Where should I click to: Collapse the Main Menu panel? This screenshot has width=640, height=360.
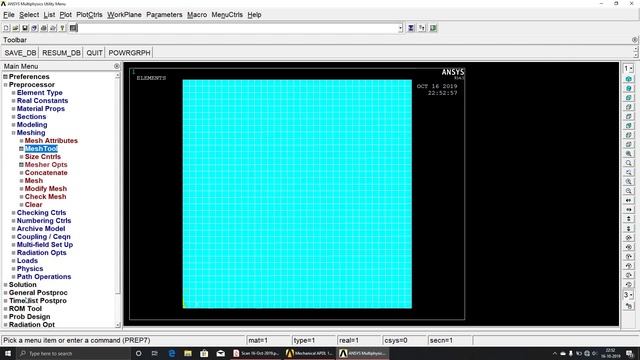click(117, 66)
